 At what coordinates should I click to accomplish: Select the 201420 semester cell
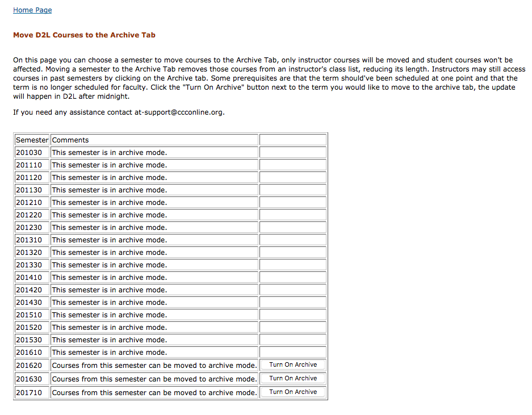tap(29, 290)
